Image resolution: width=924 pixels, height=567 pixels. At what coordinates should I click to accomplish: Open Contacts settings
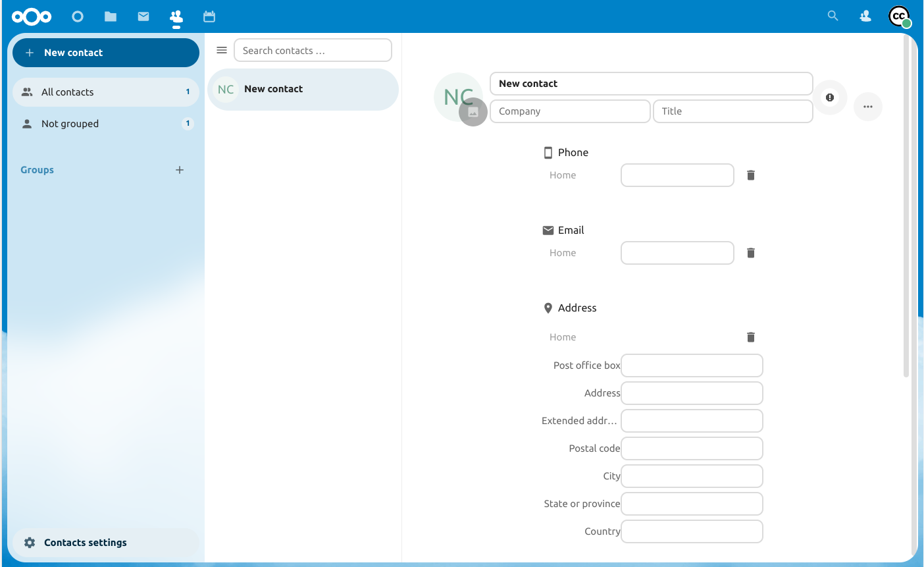point(85,543)
